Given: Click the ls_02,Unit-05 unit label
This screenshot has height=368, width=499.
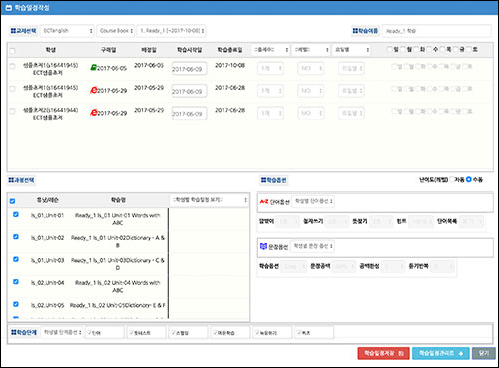Looking at the screenshot, I should point(47,305).
